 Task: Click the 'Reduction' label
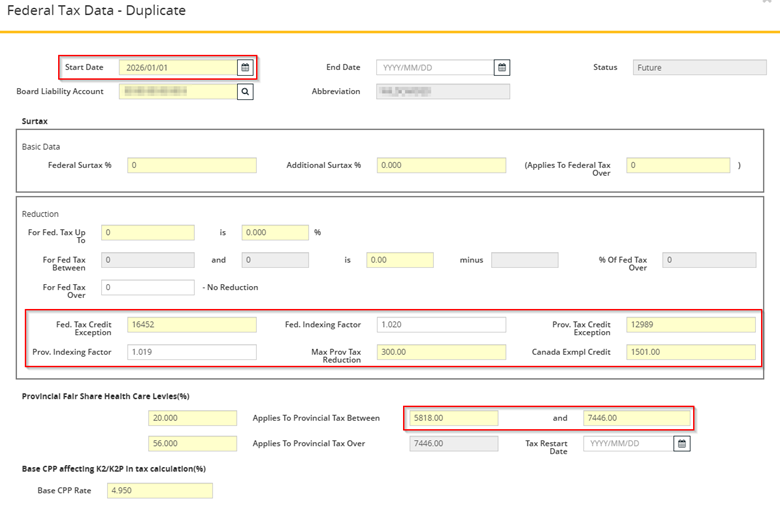click(40, 214)
